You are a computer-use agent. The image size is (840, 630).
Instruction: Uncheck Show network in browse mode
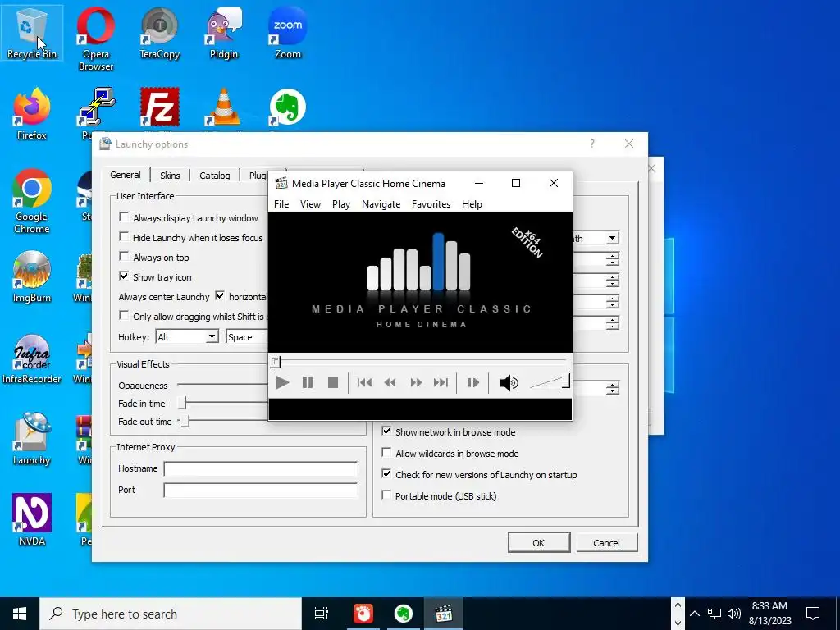coord(386,431)
